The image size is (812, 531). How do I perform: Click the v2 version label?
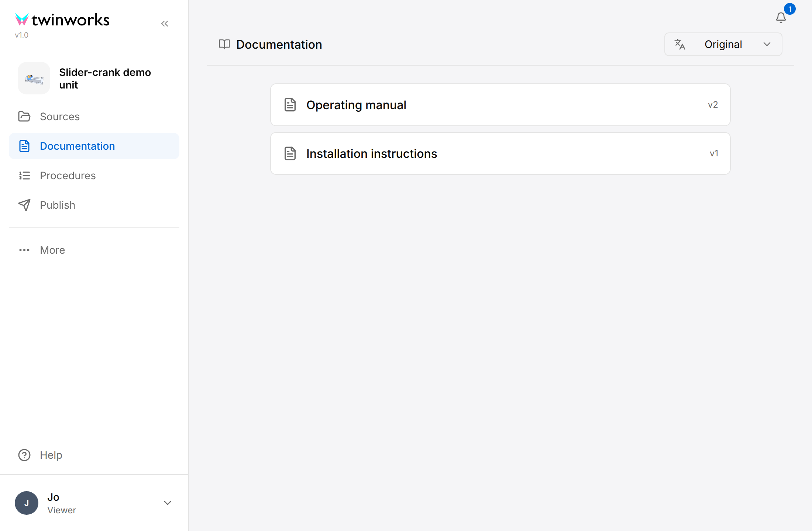click(x=713, y=105)
